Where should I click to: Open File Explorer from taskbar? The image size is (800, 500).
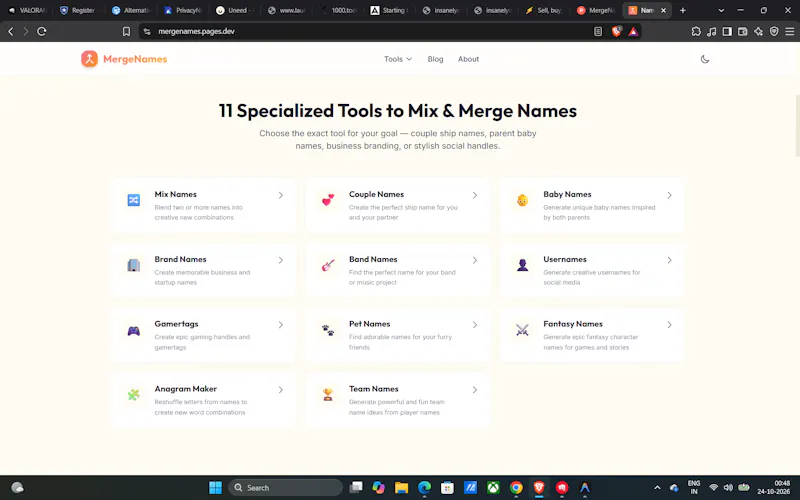click(x=402, y=488)
